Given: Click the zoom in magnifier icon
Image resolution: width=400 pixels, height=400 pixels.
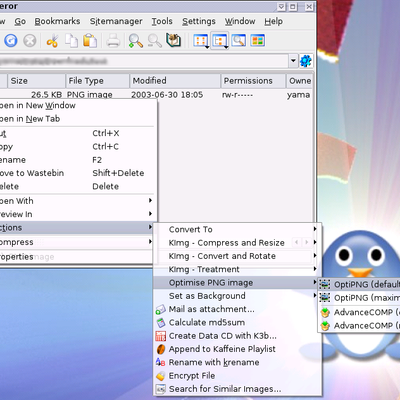Looking at the screenshot, I should pyautogui.click(x=136, y=41).
